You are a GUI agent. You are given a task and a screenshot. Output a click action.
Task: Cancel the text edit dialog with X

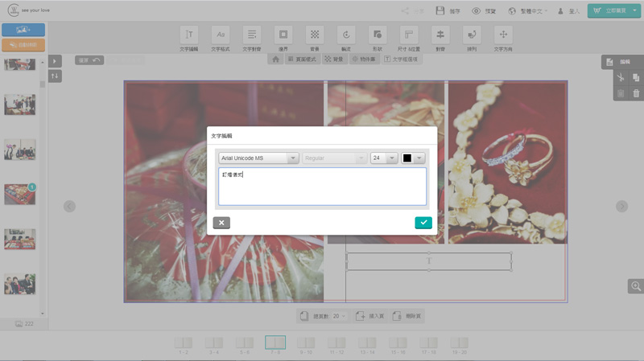pos(221,223)
